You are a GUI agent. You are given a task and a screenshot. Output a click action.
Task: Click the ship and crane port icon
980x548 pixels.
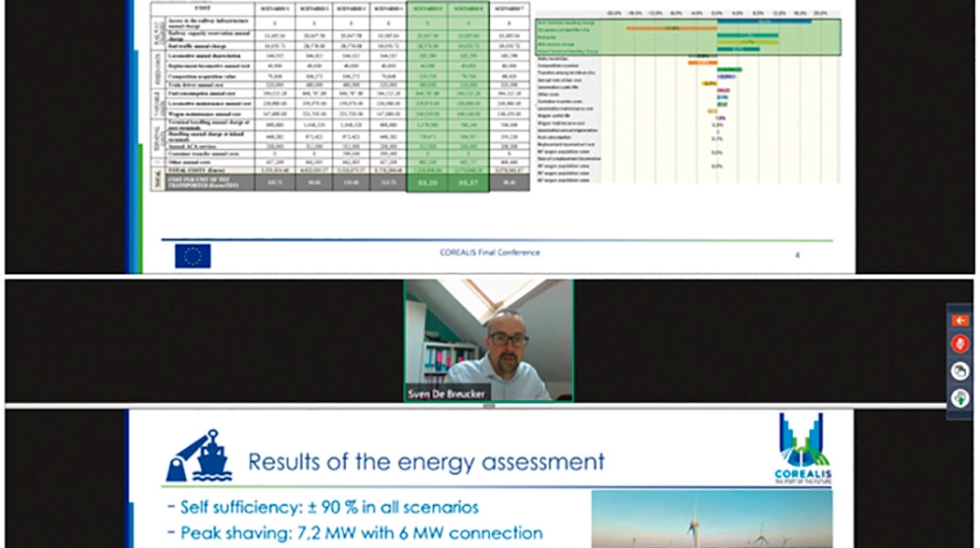(x=198, y=459)
